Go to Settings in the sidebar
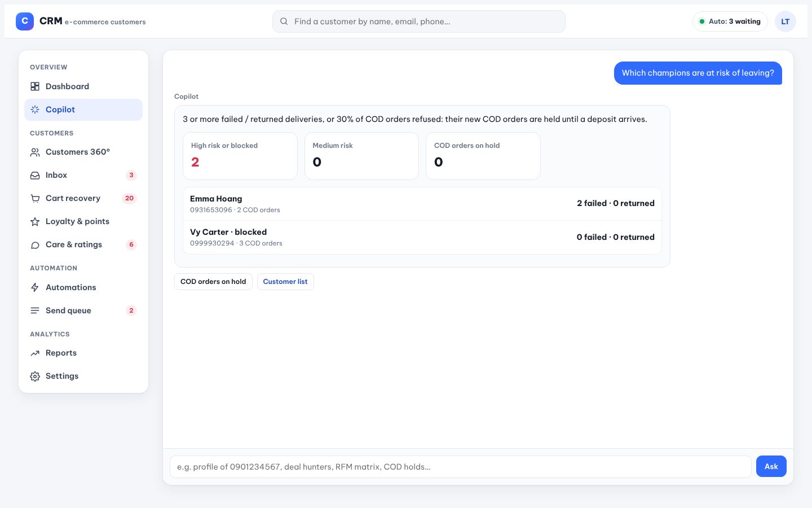Screen dimensions: 812x508 click(83, 376)
